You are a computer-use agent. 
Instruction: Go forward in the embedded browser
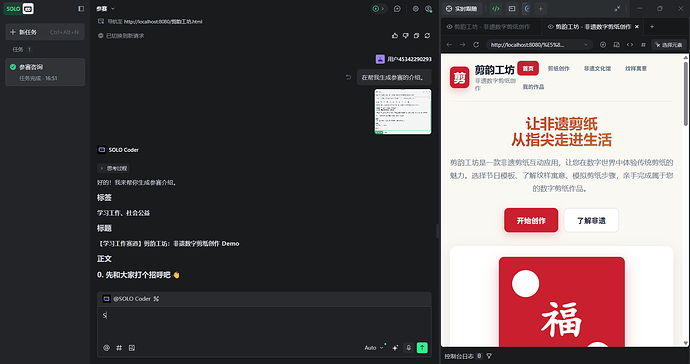click(x=462, y=44)
